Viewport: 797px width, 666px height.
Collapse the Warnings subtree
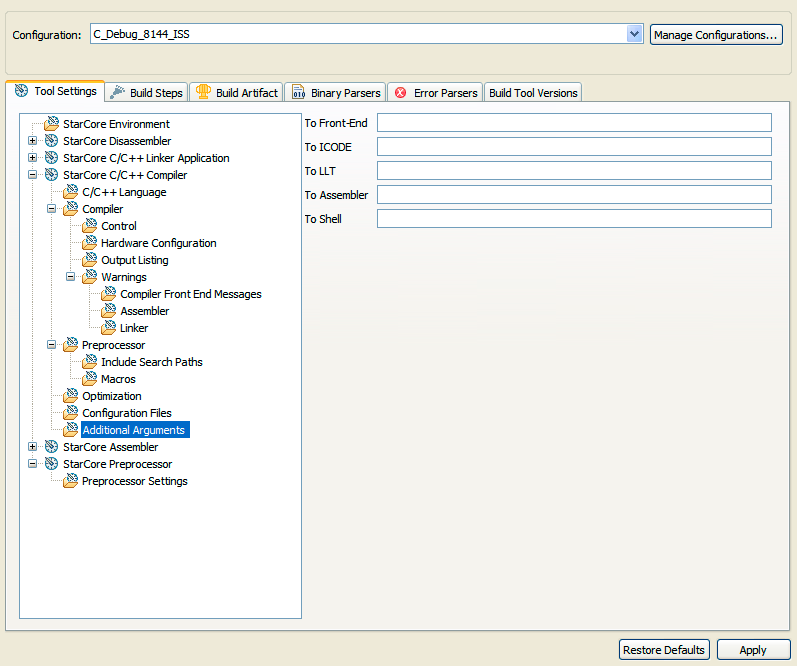[x=71, y=277]
